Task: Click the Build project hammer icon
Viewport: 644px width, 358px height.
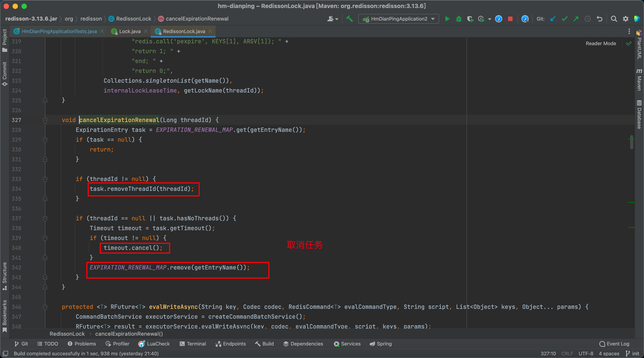Action: point(350,19)
